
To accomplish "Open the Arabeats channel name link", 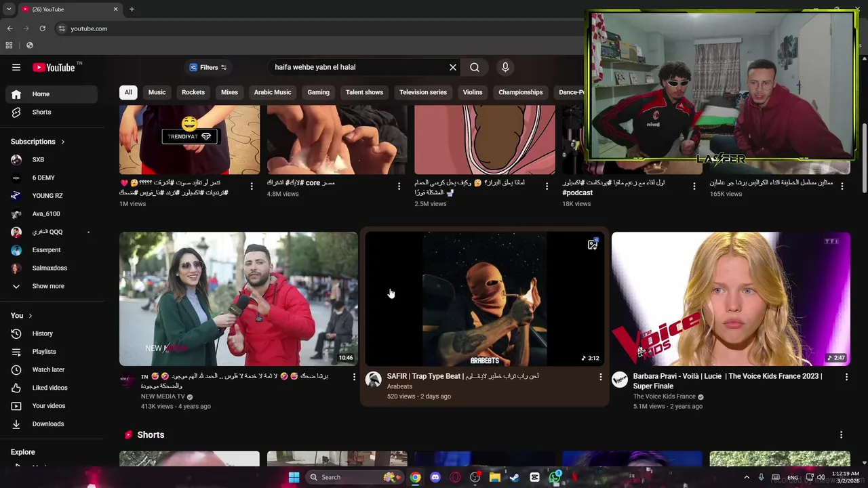I will 399,386.
